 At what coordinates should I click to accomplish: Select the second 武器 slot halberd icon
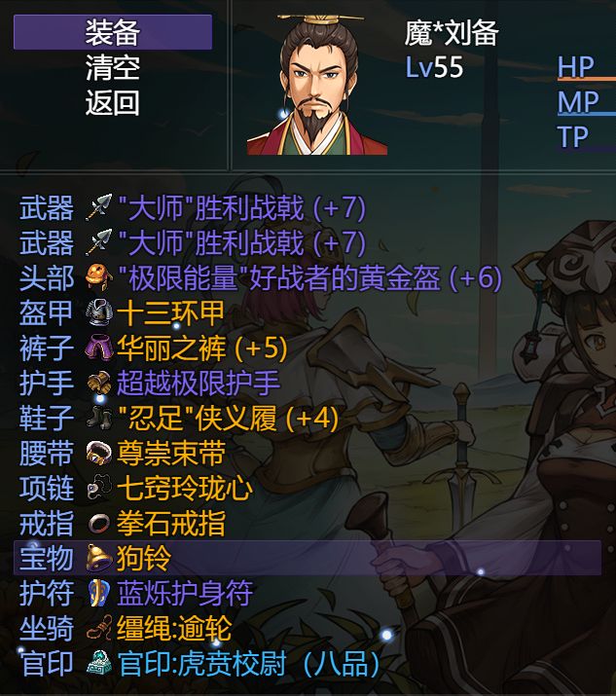pyautogui.click(x=98, y=242)
